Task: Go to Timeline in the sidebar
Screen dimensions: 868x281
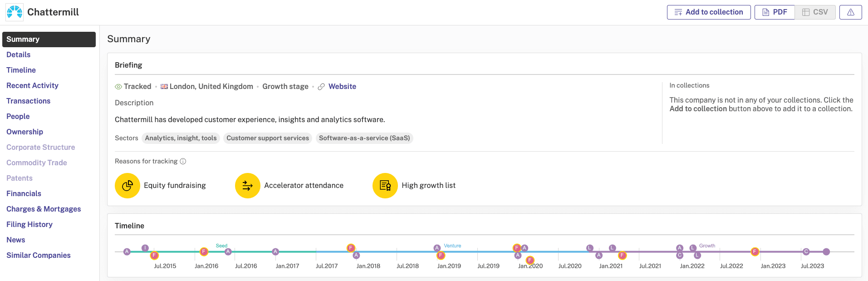Action: click(21, 70)
